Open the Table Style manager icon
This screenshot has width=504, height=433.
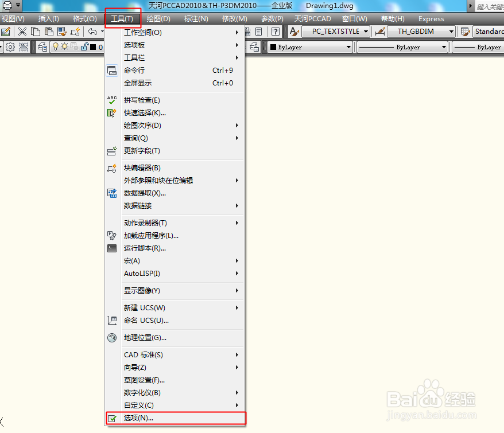pos(465,32)
